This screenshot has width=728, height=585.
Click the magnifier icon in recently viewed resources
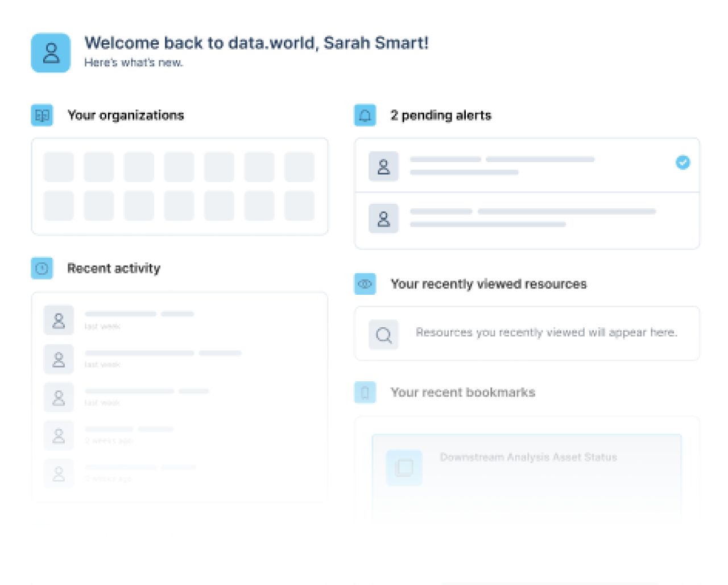pyautogui.click(x=384, y=335)
